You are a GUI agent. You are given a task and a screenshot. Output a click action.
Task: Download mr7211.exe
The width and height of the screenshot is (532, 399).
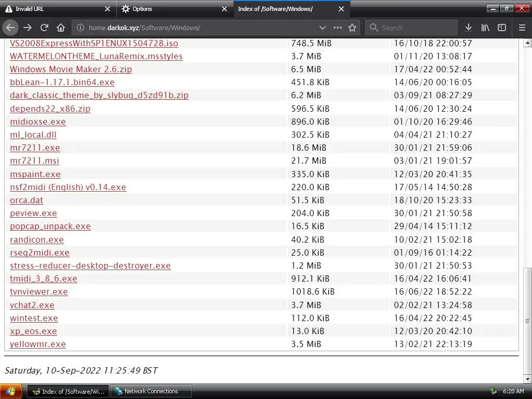point(35,148)
